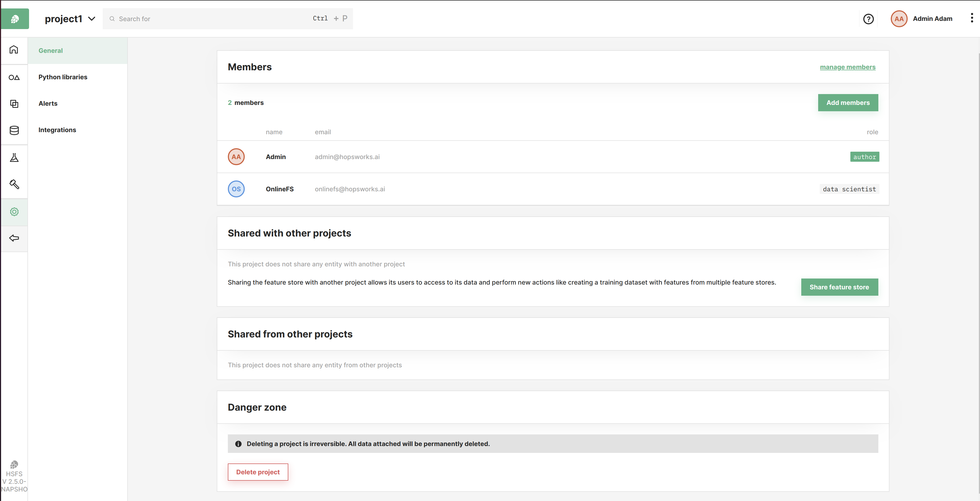Click the HSFS version logo at bottom

point(14,465)
